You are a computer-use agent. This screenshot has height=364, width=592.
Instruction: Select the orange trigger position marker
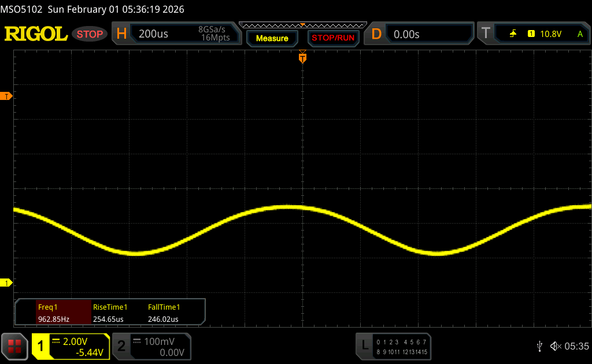[302, 58]
